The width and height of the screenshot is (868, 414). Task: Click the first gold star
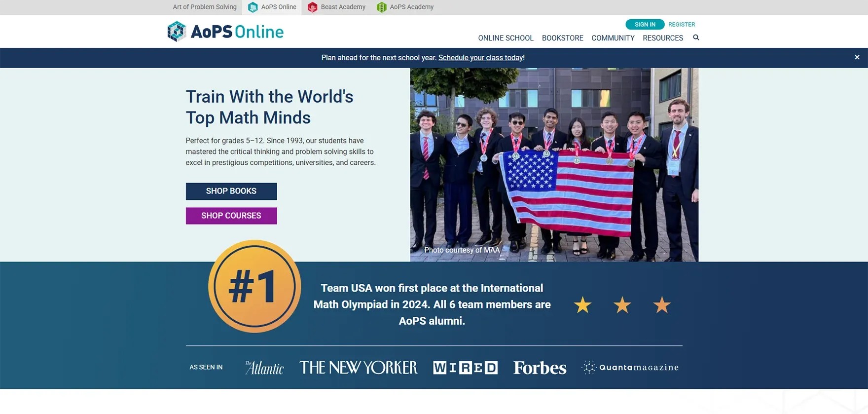[582, 305]
